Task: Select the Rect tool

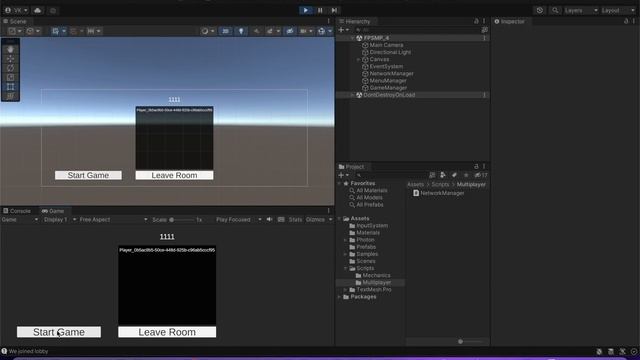Action: (10, 87)
